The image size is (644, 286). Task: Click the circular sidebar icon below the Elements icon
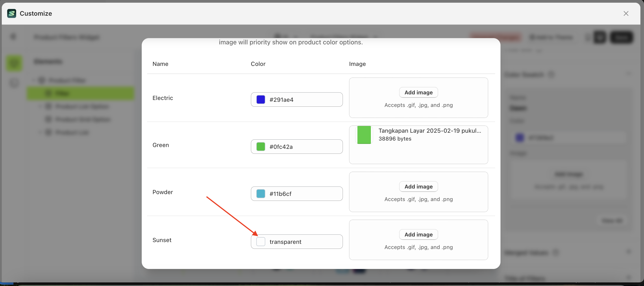coord(14,83)
